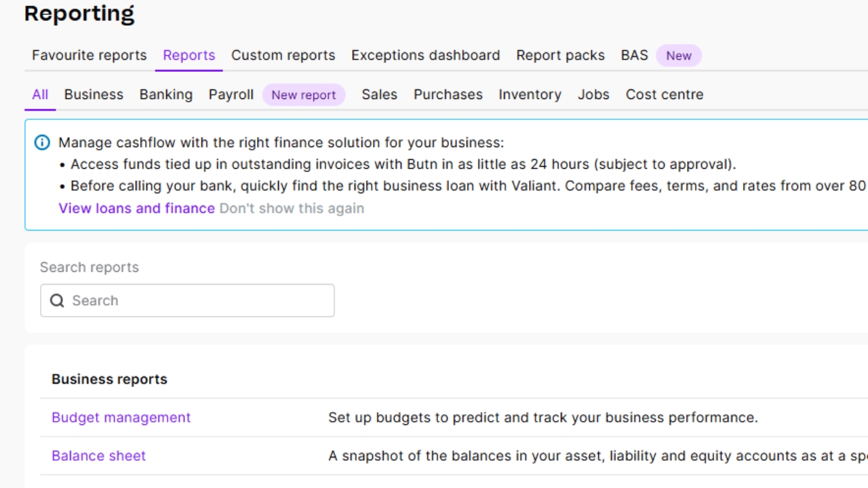Screen dimensions: 868x488
Task: Open the Balance sheet report
Action: tap(99, 455)
